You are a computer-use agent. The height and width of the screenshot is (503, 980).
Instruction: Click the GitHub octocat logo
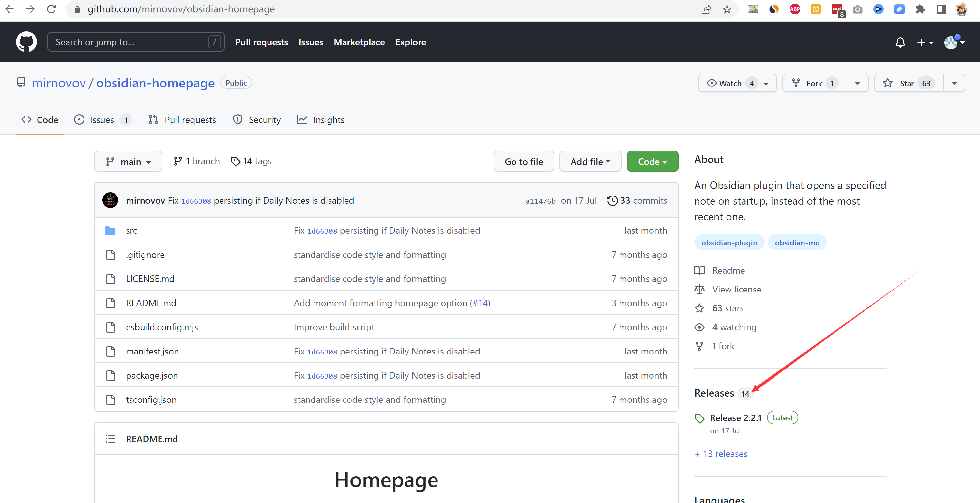click(26, 42)
